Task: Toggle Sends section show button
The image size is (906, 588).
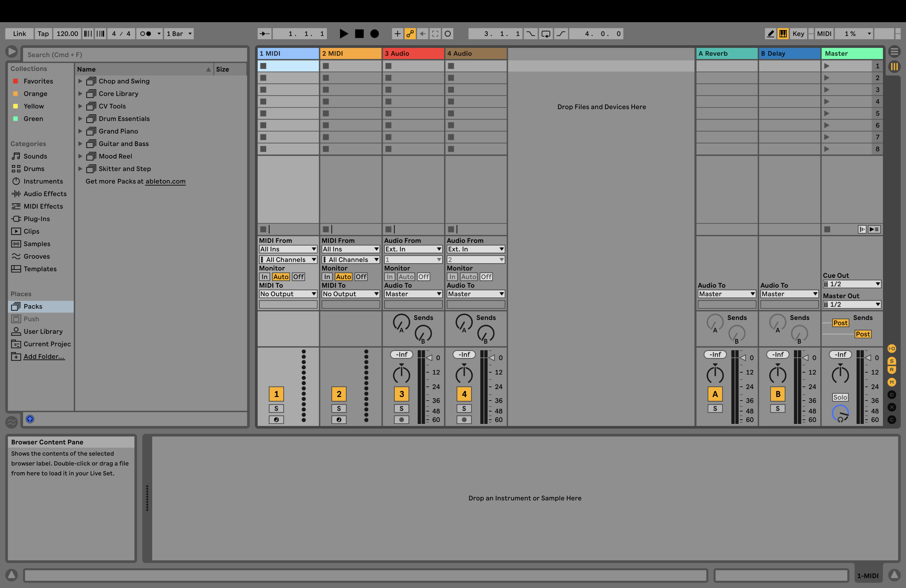Action: (x=892, y=361)
